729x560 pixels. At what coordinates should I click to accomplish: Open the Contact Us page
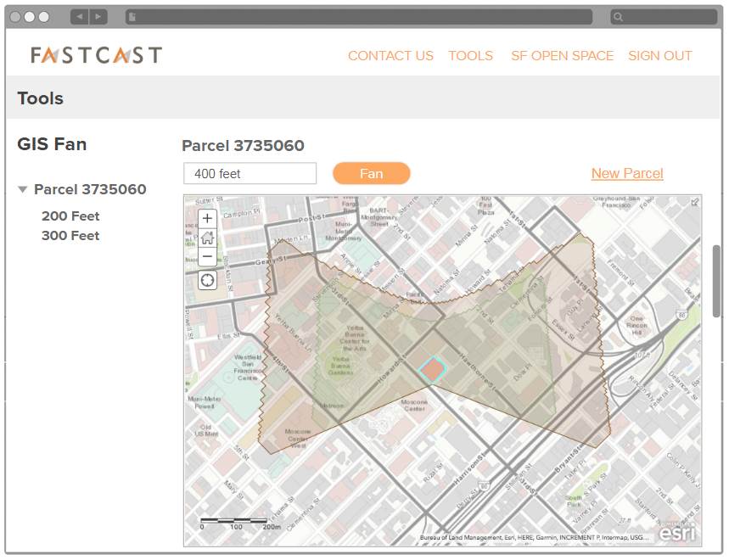[390, 56]
